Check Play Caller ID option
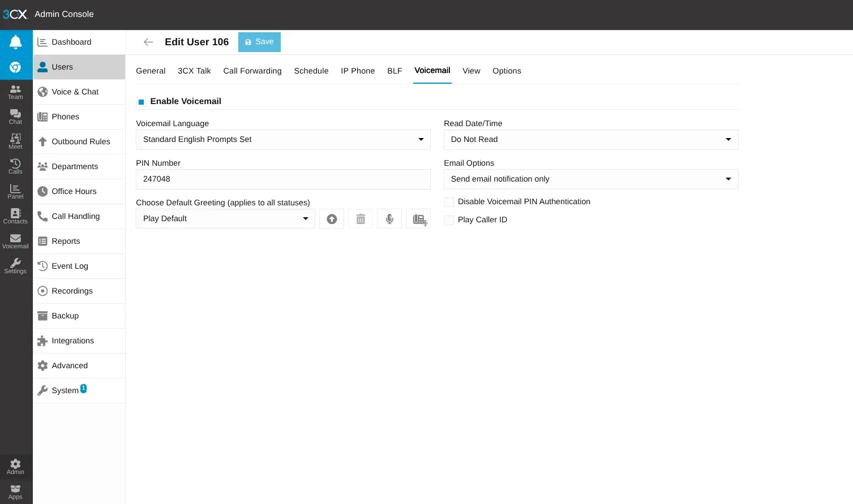Image resolution: width=853 pixels, height=504 pixels. [449, 220]
